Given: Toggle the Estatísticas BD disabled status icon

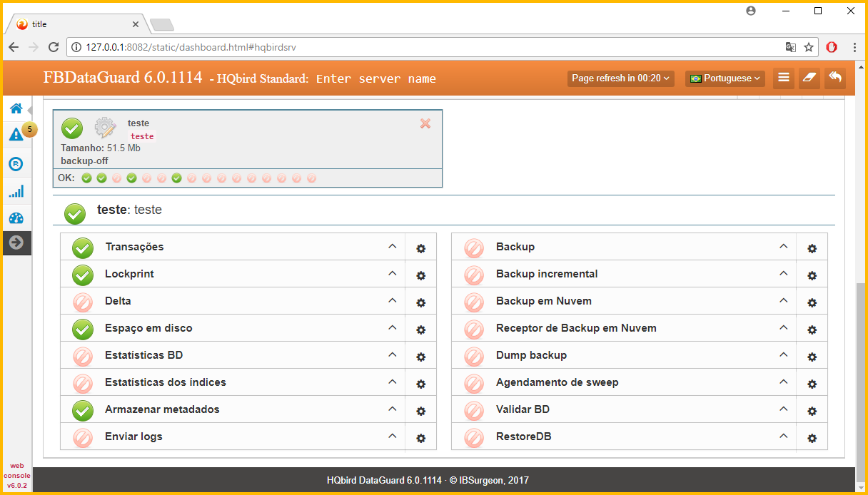Looking at the screenshot, I should pyautogui.click(x=83, y=357).
